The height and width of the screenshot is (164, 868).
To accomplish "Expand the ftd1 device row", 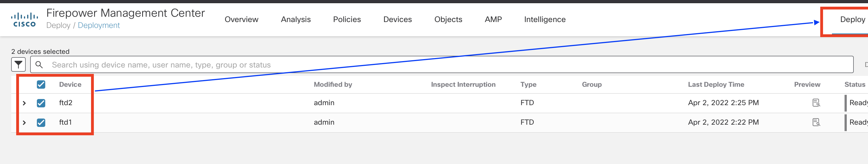I will pyautogui.click(x=24, y=122).
